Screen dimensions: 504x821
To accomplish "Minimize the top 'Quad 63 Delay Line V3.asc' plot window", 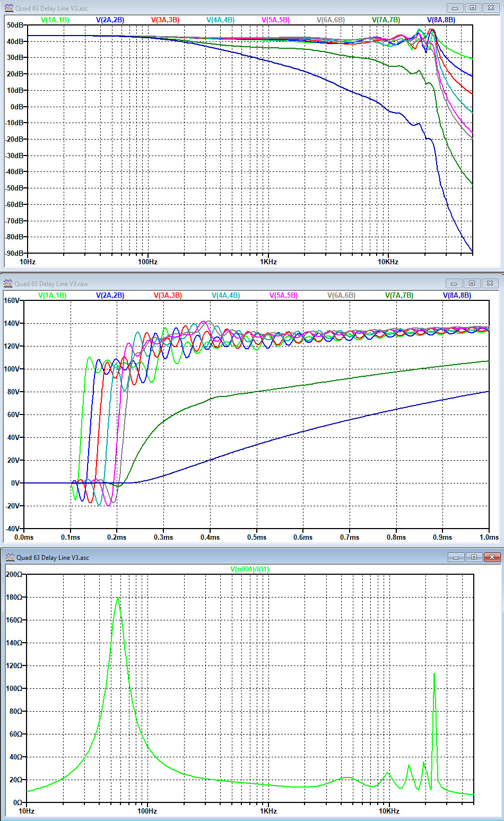I will click(455, 8).
